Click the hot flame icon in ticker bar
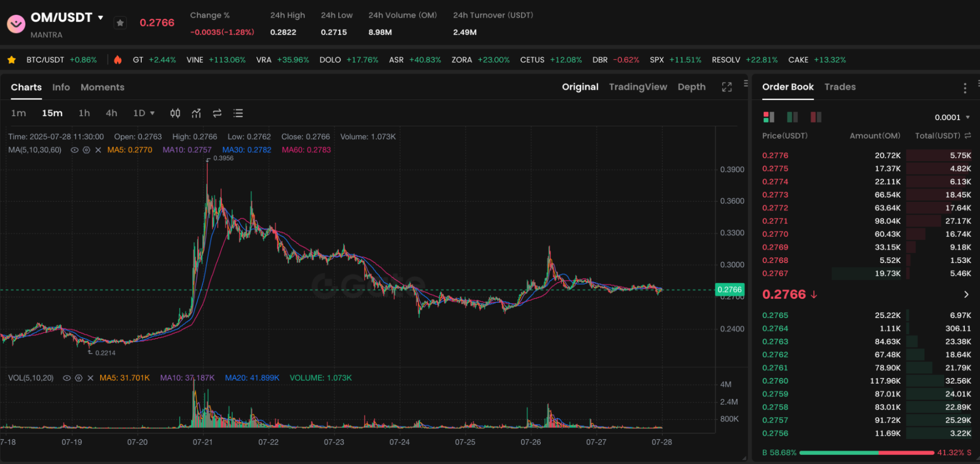Screen dimensions: 980x464 tap(118, 60)
